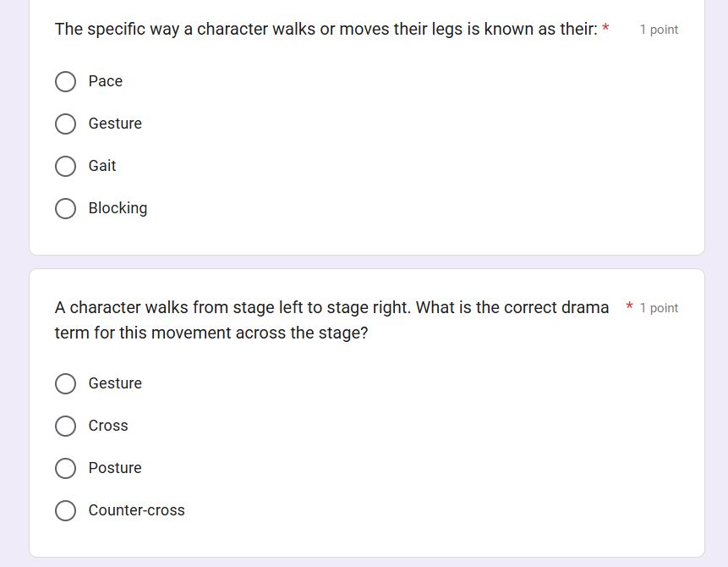Click "Gesture" label text in stage-movement question
Screen dimensions: 728x567
click(115, 383)
